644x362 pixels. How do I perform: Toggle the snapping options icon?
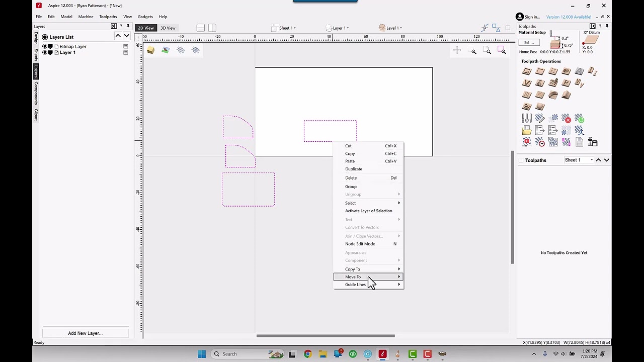click(485, 28)
